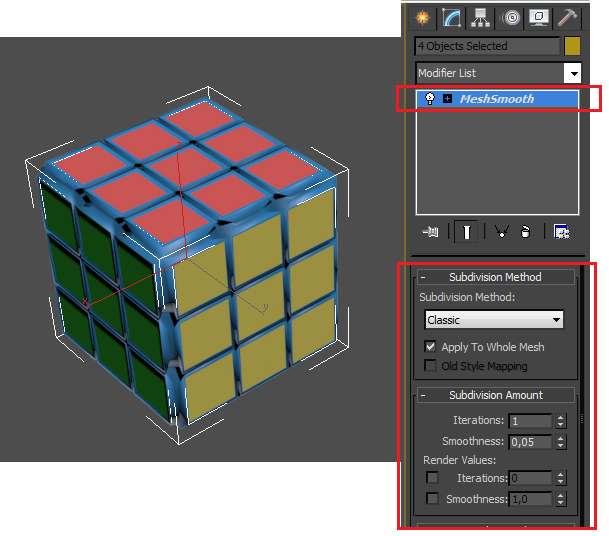Viewport: 609px width, 536px height.
Task: Select the MeshSmooth modifier in stack
Action: coord(497,99)
